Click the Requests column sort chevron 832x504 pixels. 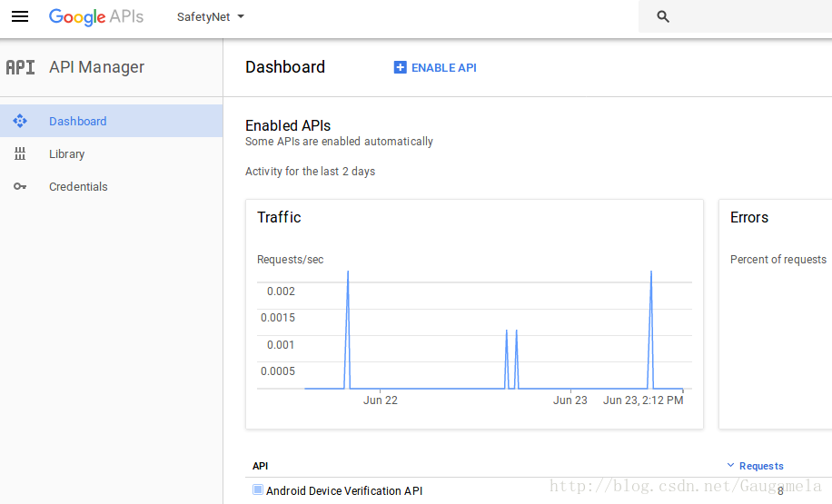pos(730,465)
